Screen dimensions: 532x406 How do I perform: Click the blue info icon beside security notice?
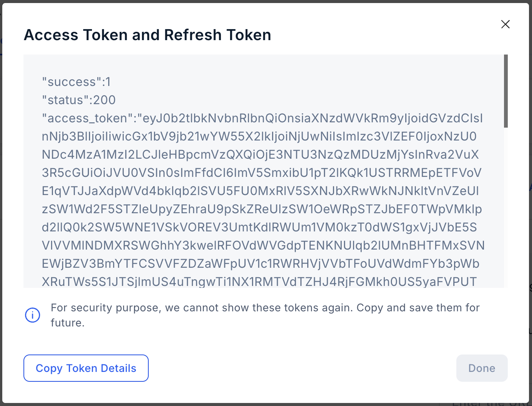[33, 315]
